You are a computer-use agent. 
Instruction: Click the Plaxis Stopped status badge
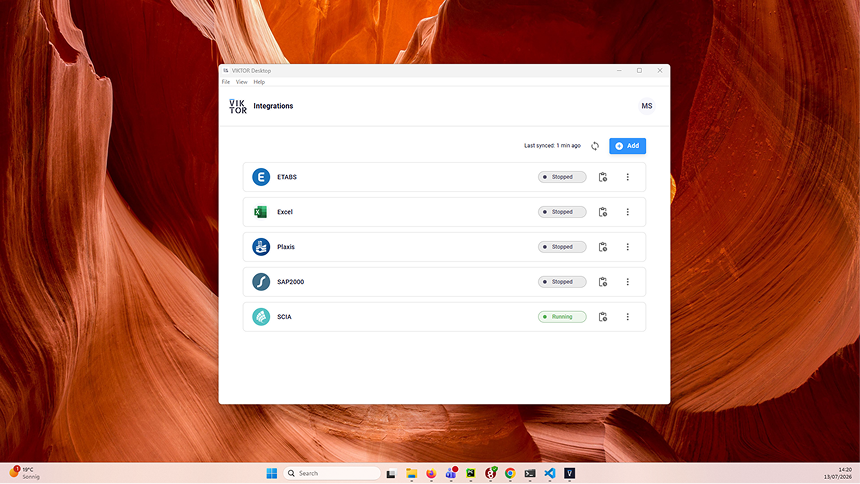562,247
